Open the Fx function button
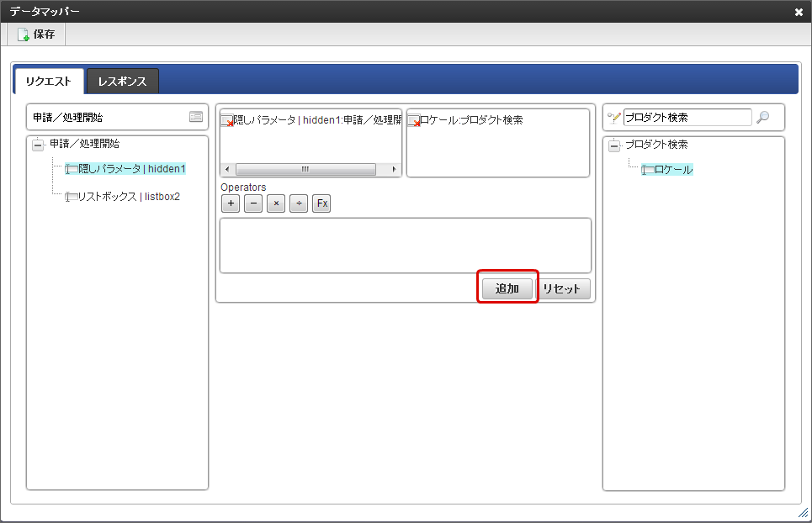812x523 pixels. pyautogui.click(x=321, y=203)
